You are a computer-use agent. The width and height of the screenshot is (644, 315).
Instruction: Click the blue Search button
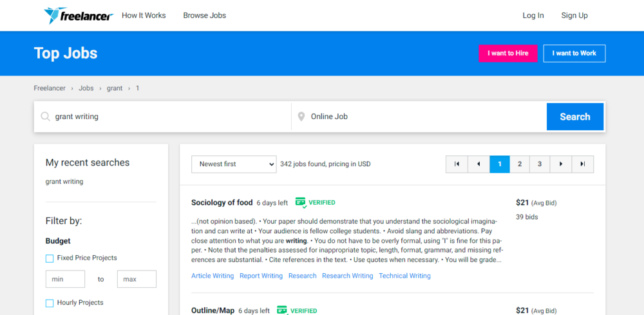pyautogui.click(x=575, y=117)
